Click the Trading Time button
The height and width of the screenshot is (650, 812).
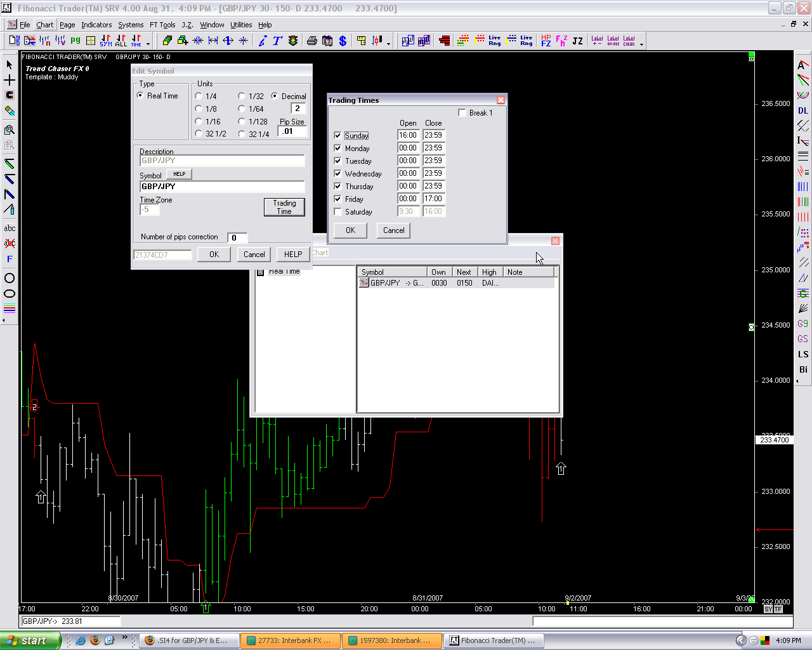point(284,207)
